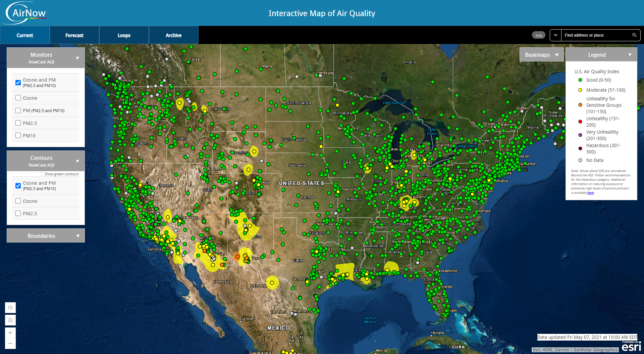Click the Very Unhealthy purple legend dot
Screen dimensions: 644x354
tap(580, 135)
